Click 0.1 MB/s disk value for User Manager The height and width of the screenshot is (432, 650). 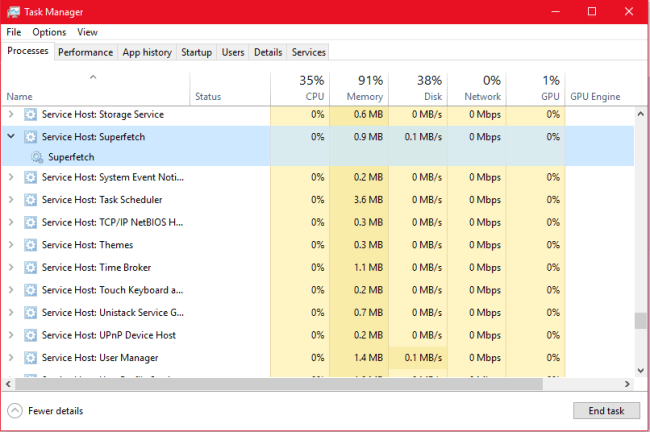click(x=423, y=358)
